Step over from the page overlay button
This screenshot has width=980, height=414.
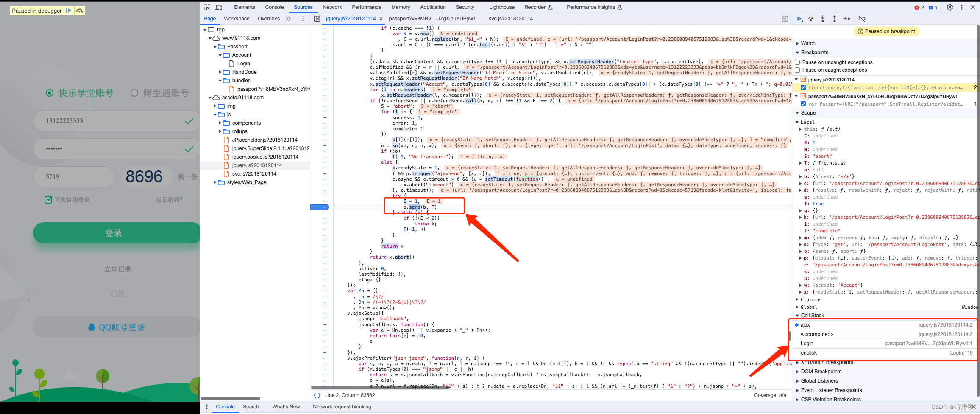coord(80,11)
